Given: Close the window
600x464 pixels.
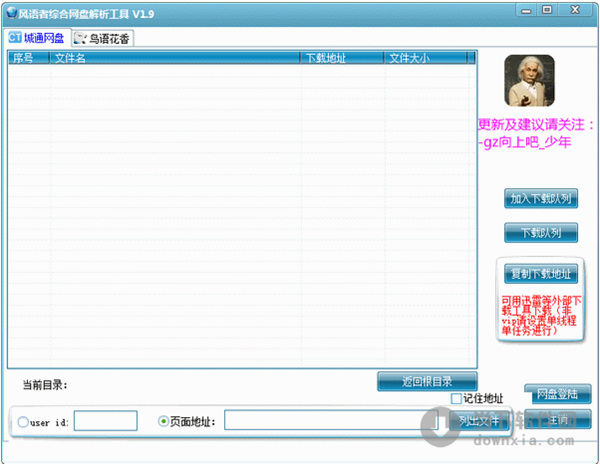Looking at the screenshot, I should click(x=575, y=10).
